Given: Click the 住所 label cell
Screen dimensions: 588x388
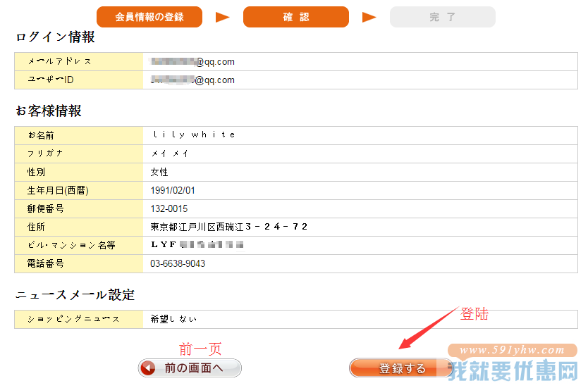Looking at the screenshot, I should [x=79, y=227].
